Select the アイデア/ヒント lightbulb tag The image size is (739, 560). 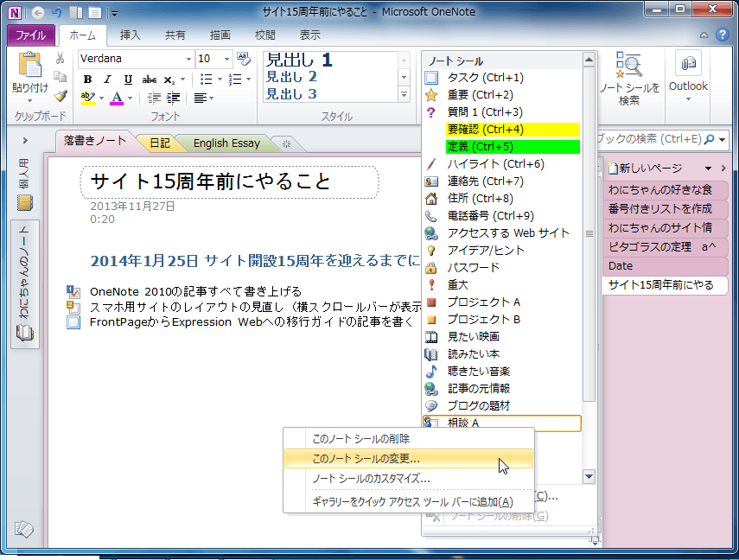(x=502, y=251)
